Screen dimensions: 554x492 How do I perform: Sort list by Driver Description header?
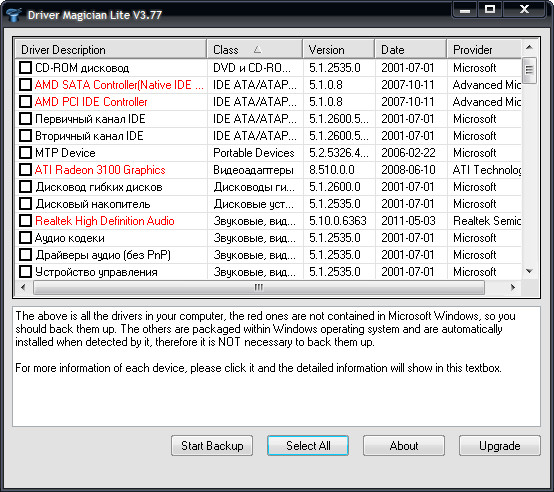111,50
